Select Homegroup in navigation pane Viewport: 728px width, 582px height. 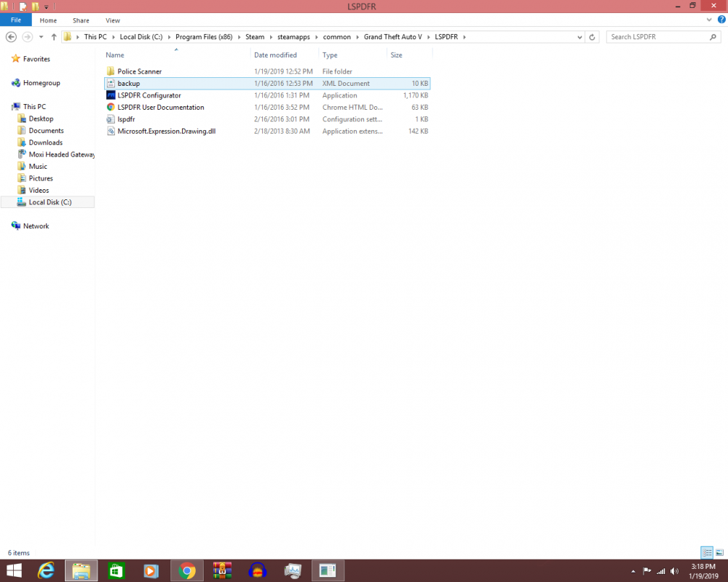[41, 83]
